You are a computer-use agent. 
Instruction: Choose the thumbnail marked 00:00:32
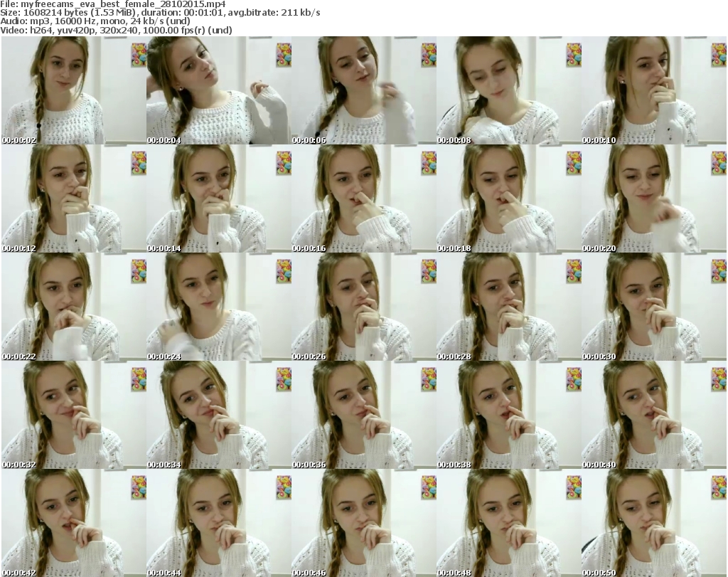(74, 415)
